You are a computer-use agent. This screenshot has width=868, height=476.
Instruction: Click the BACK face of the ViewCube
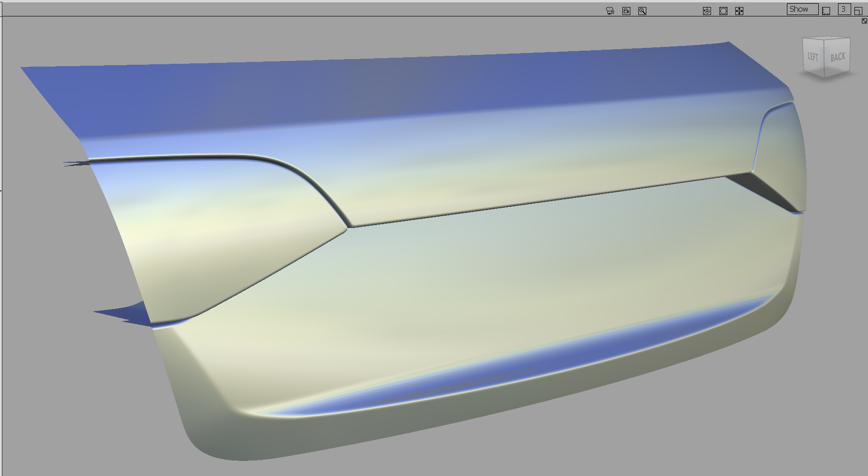(838, 57)
